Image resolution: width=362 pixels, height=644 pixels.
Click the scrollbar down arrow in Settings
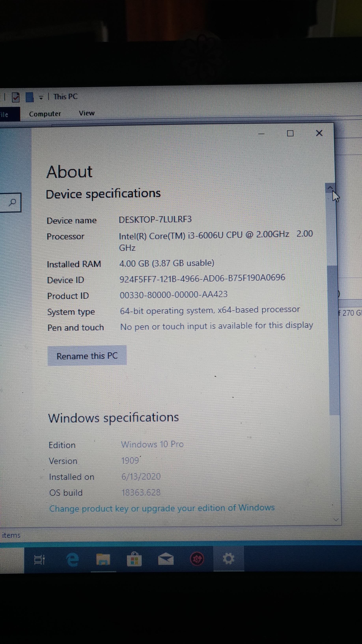pyautogui.click(x=336, y=520)
